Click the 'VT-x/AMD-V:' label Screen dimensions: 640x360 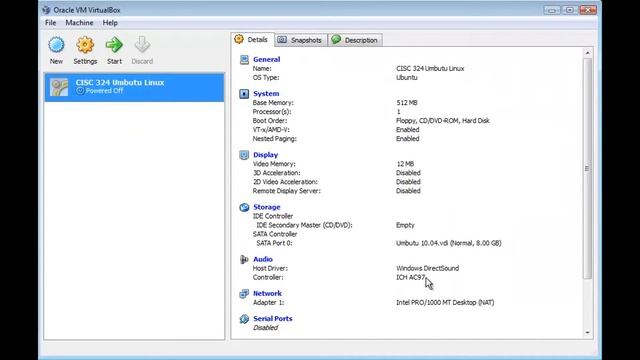pos(271,130)
